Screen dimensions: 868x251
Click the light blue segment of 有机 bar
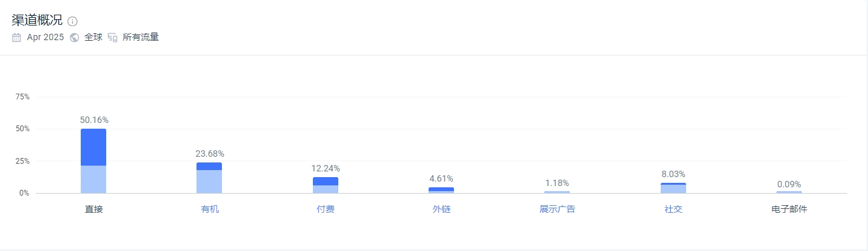(x=209, y=182)
